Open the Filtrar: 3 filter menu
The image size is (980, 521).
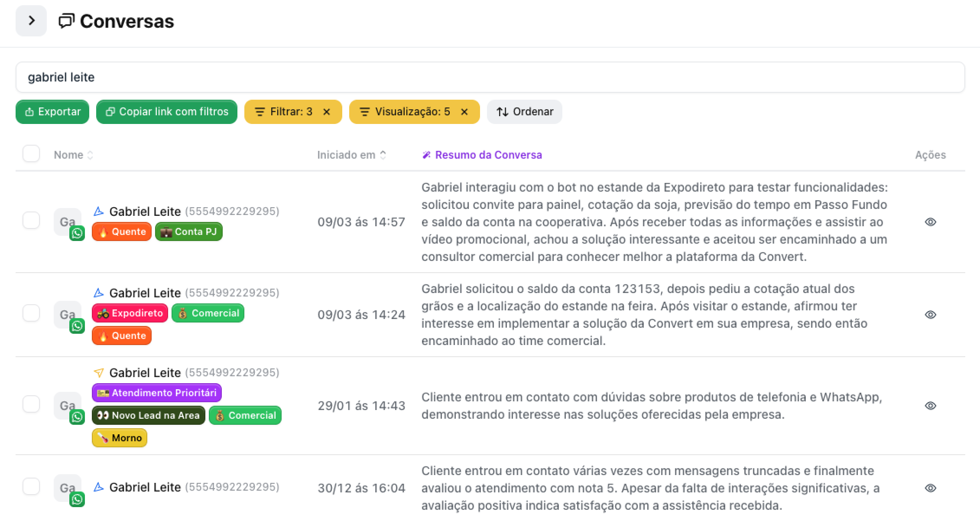point(284,112)
